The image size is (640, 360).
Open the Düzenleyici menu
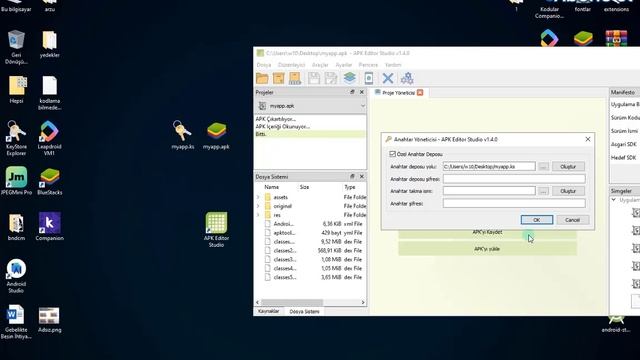[291, 65]
